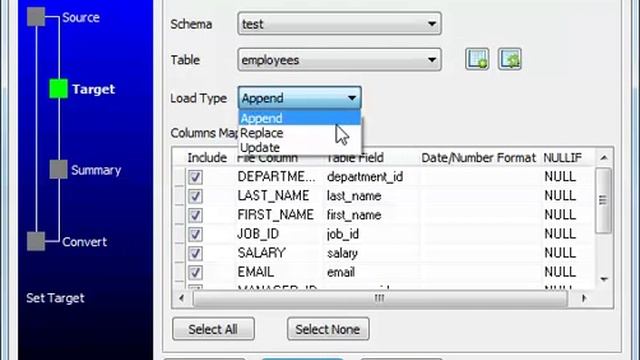Toggle the EMAIL column checkbox
Viewport: 640px width, 360px height.
pyautogui.click(x=195, y=272)
